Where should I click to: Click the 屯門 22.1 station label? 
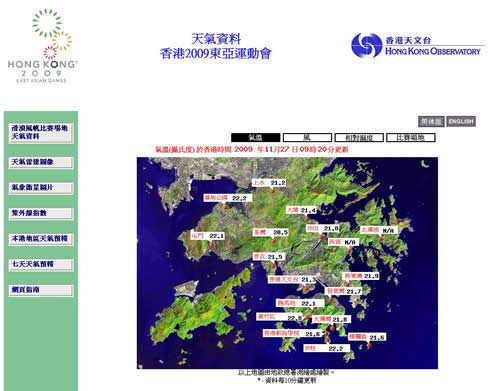(208, 236)
